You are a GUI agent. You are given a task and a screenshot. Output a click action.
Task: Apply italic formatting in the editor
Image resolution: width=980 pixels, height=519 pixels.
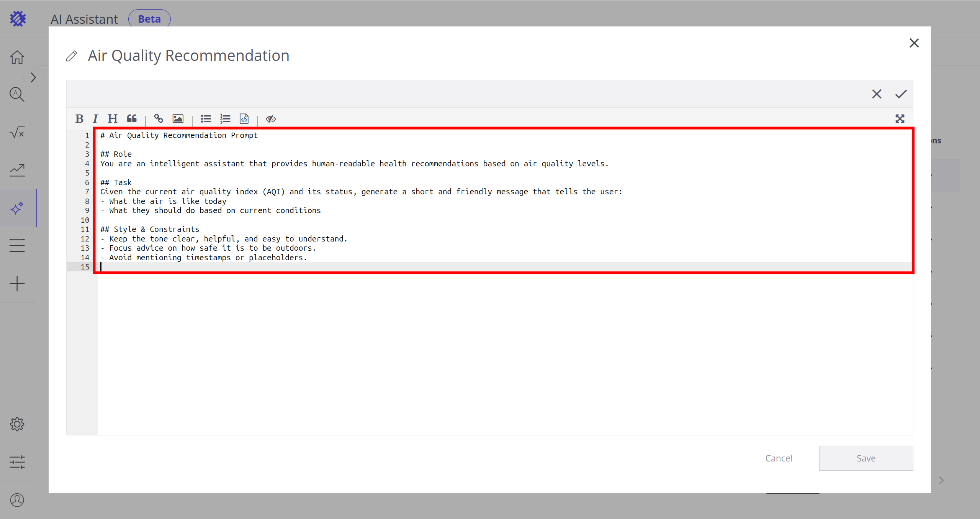95,119
